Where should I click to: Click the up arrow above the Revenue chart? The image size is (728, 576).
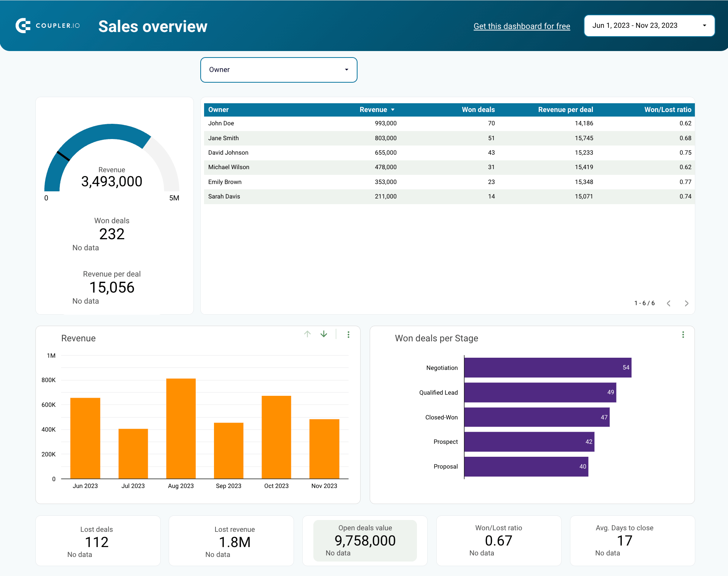[x=307, y=334]
